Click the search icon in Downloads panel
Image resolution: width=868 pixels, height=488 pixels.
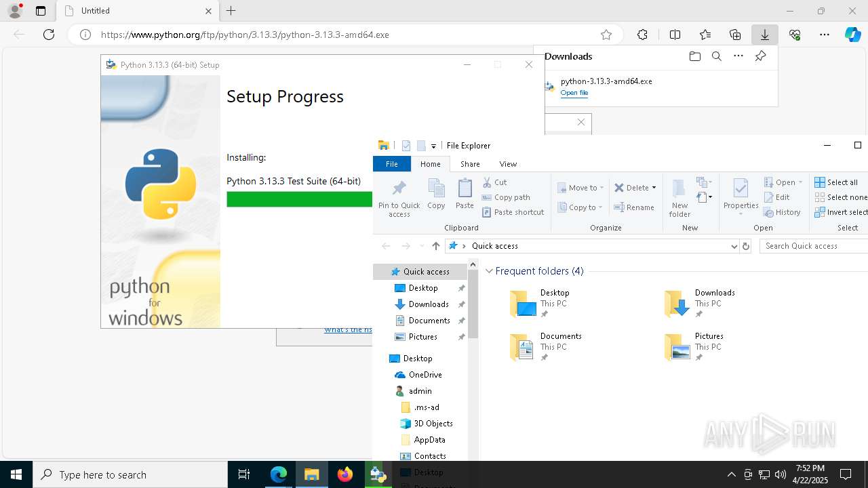point(716,56)
